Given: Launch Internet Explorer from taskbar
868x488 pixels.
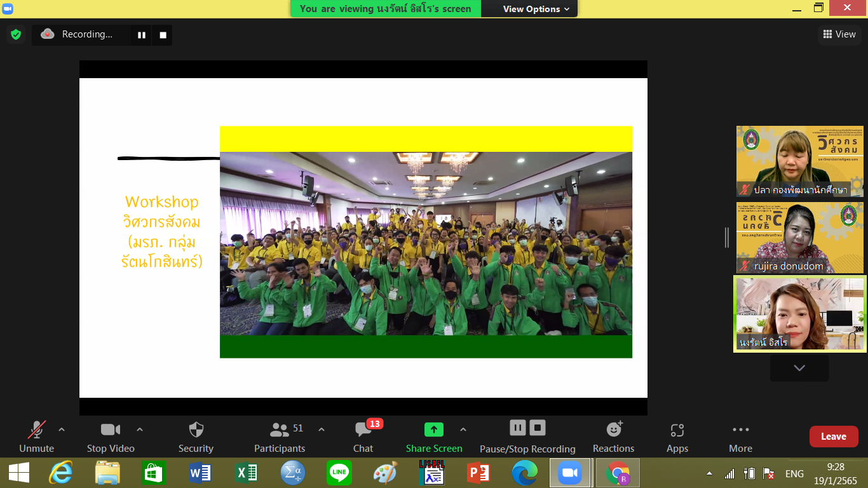Looking at the screenshot, I should click(x=61, y=473).
